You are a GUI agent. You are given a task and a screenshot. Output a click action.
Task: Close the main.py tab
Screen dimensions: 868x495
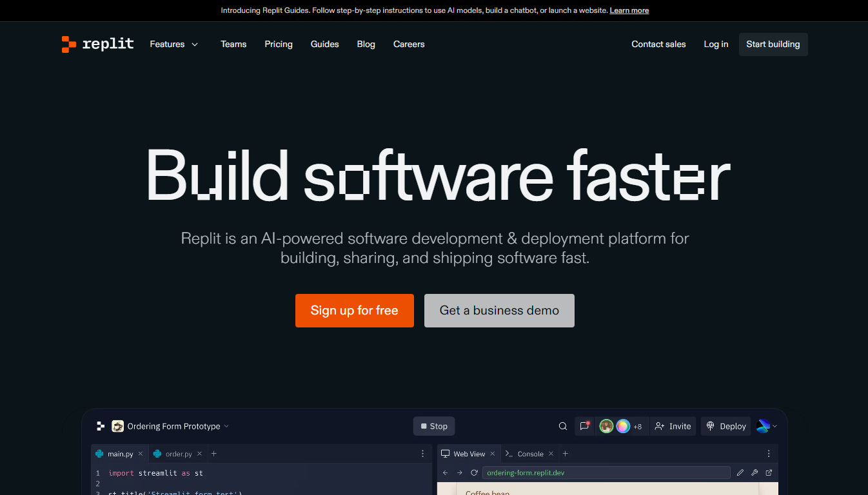(141, 454)
